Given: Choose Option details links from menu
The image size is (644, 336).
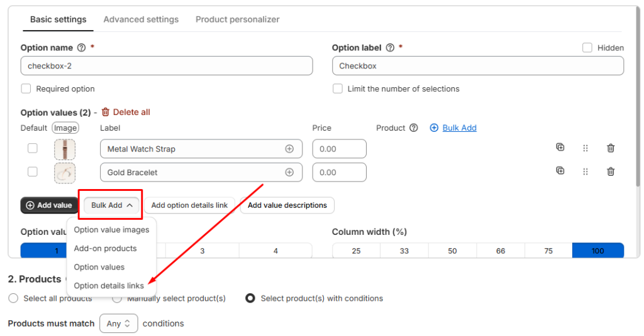Looking at the screenshot, I should [109, 286].
